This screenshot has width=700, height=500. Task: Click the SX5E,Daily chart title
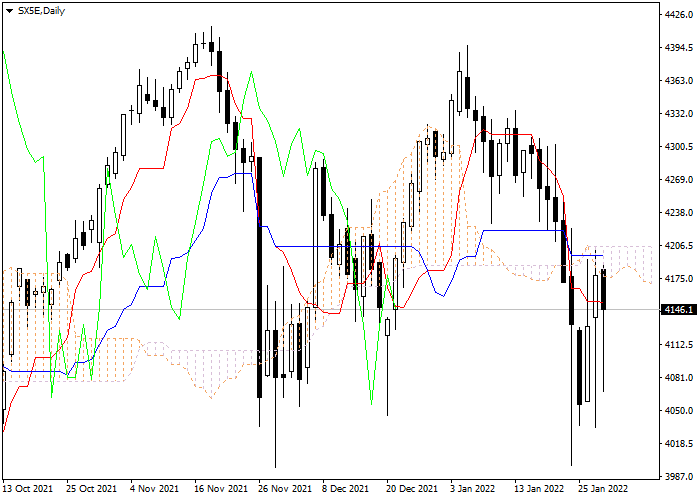[41, 11]
